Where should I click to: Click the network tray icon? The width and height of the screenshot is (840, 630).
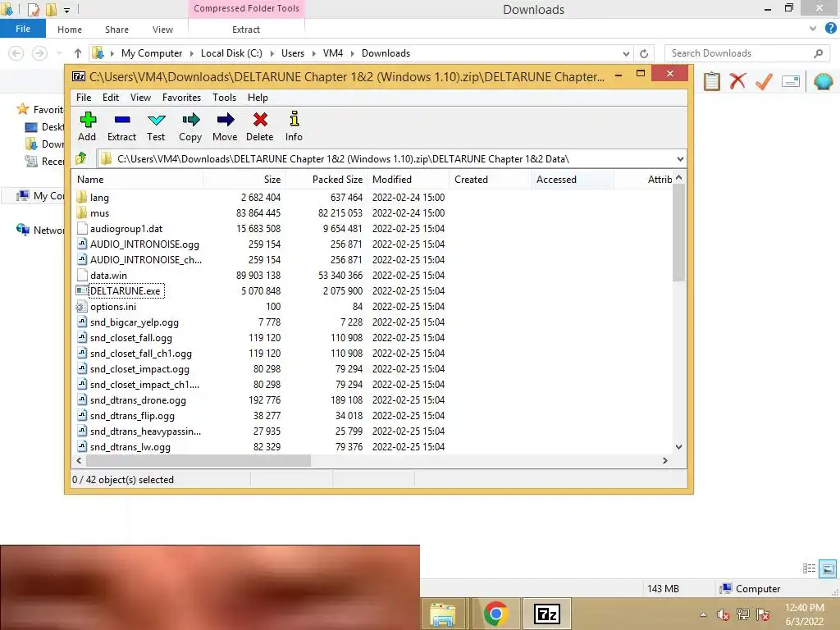tap(743, 614)
